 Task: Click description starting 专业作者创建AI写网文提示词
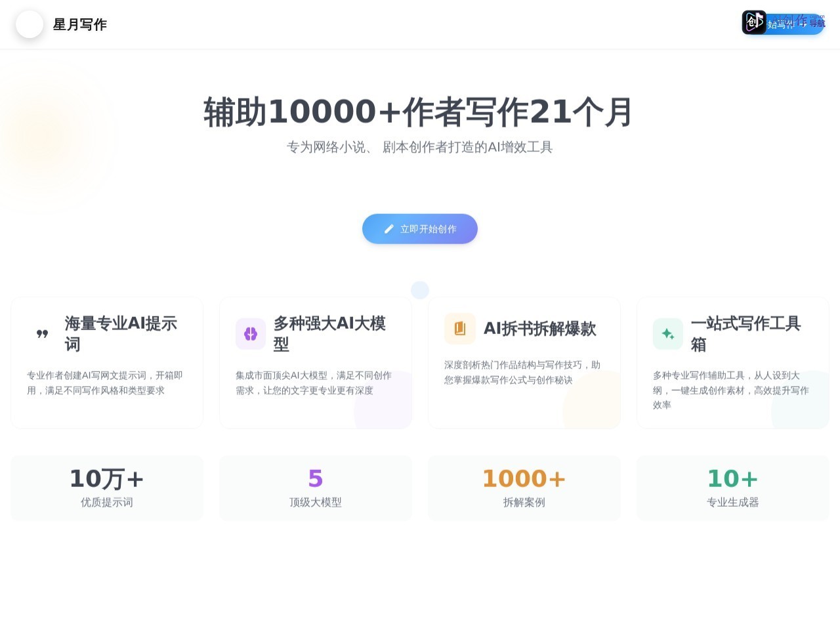[x=105, y=383]
